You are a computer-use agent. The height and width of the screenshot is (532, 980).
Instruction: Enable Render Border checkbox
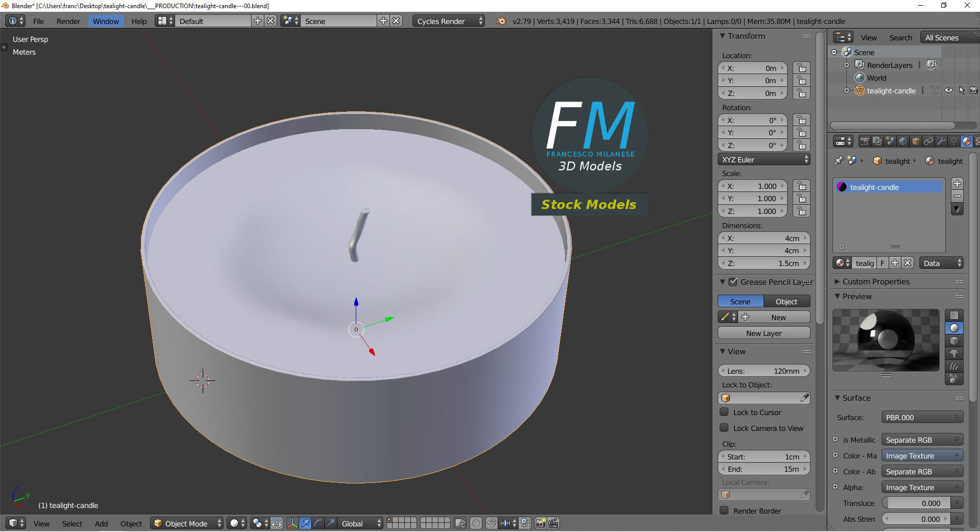coord(724,511)
